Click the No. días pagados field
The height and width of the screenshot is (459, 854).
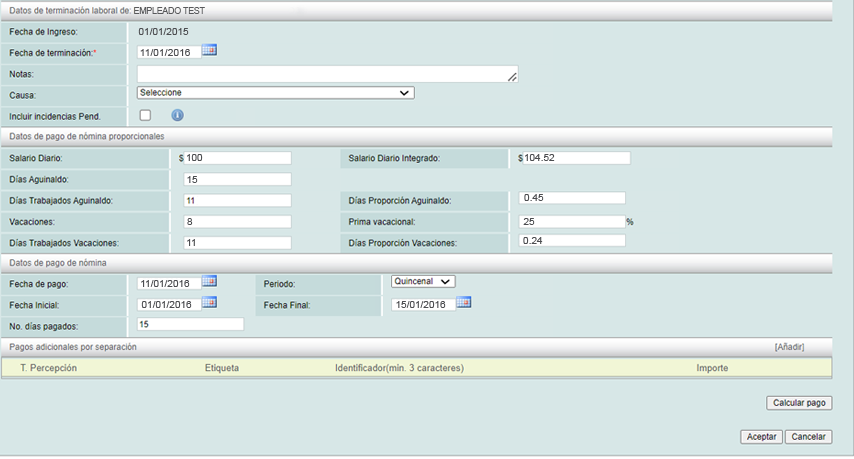click(190, 324)
